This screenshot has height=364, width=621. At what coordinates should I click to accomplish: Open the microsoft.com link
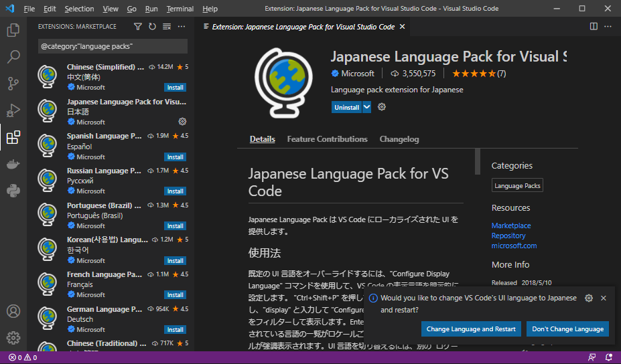click(514, 246)
